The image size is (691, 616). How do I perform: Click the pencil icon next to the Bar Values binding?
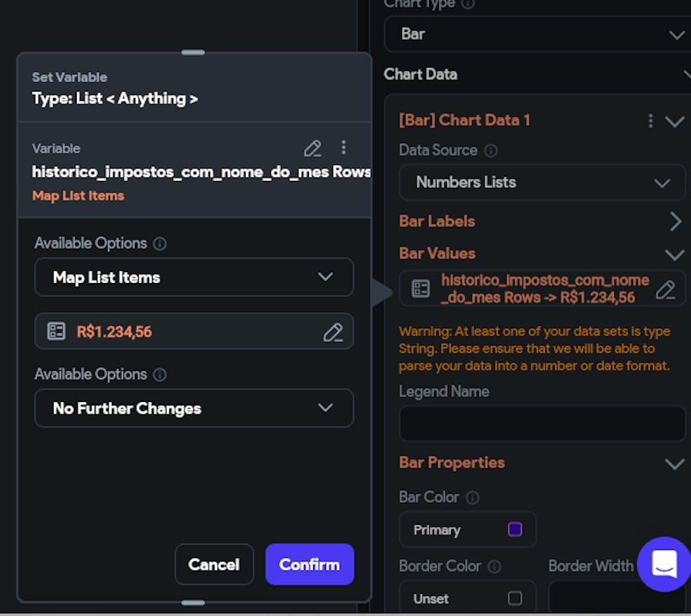click(665, 291)
